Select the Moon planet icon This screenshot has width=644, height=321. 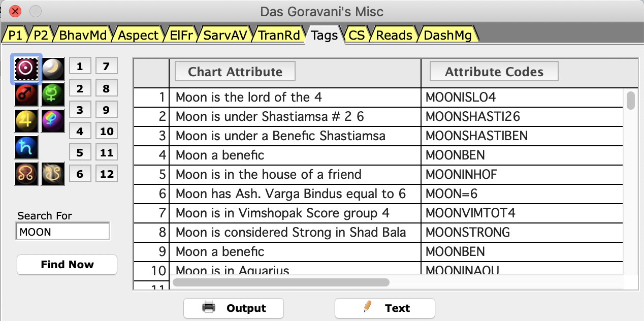53,69
